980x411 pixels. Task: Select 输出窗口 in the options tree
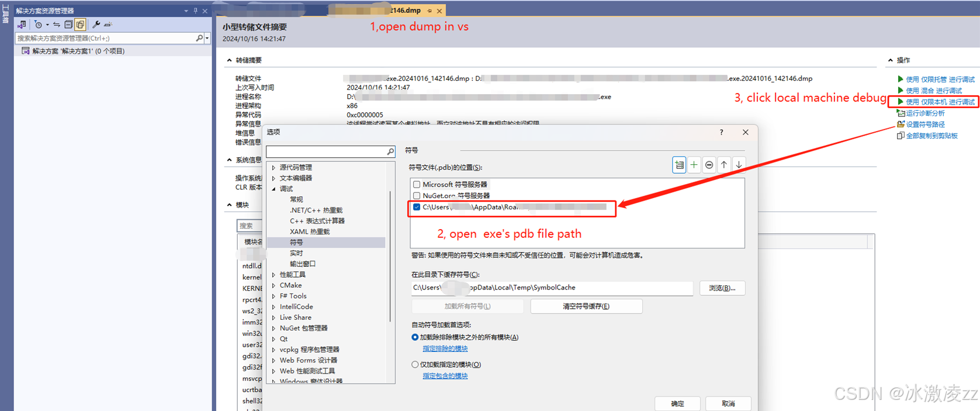[303, 264]
